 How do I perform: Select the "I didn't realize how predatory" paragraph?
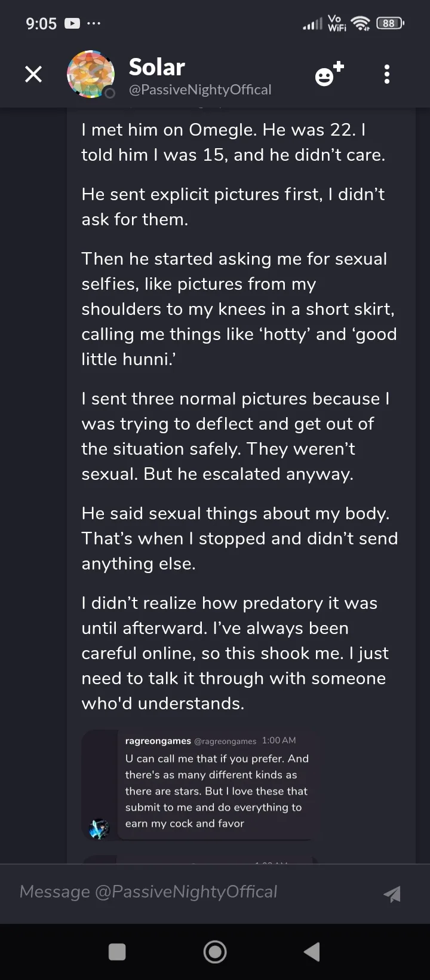point(235,653)
